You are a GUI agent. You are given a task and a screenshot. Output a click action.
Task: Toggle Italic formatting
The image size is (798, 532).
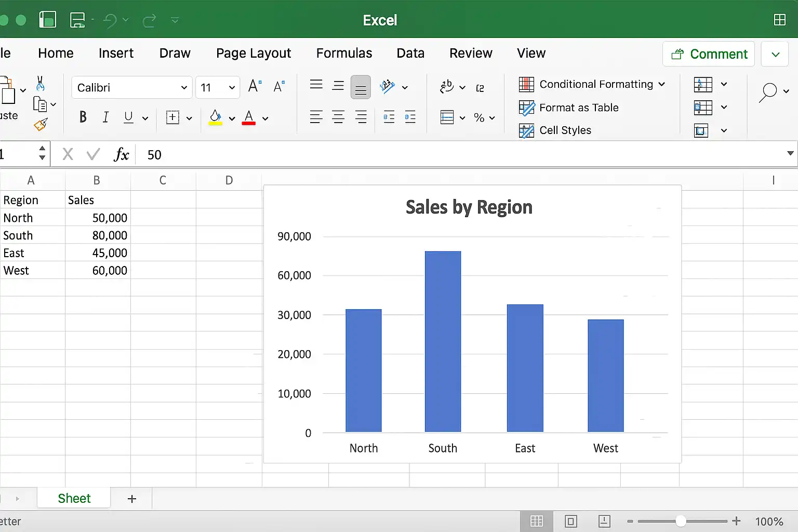point(105,117)
